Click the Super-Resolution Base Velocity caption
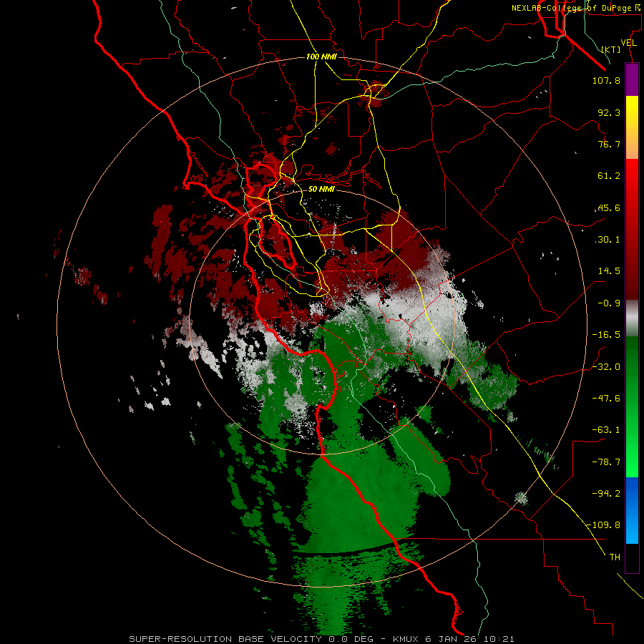 coord(321,639)
